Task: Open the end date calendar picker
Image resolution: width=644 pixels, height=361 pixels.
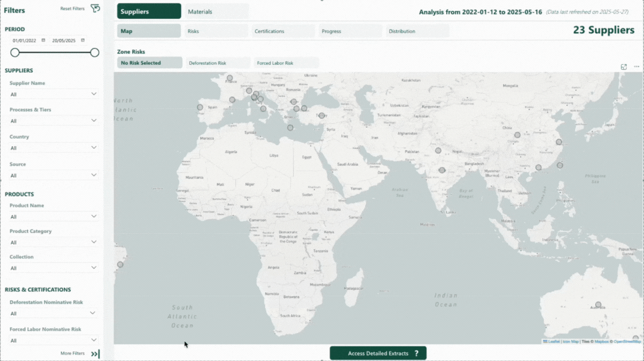Action: [x=83, y=40]
